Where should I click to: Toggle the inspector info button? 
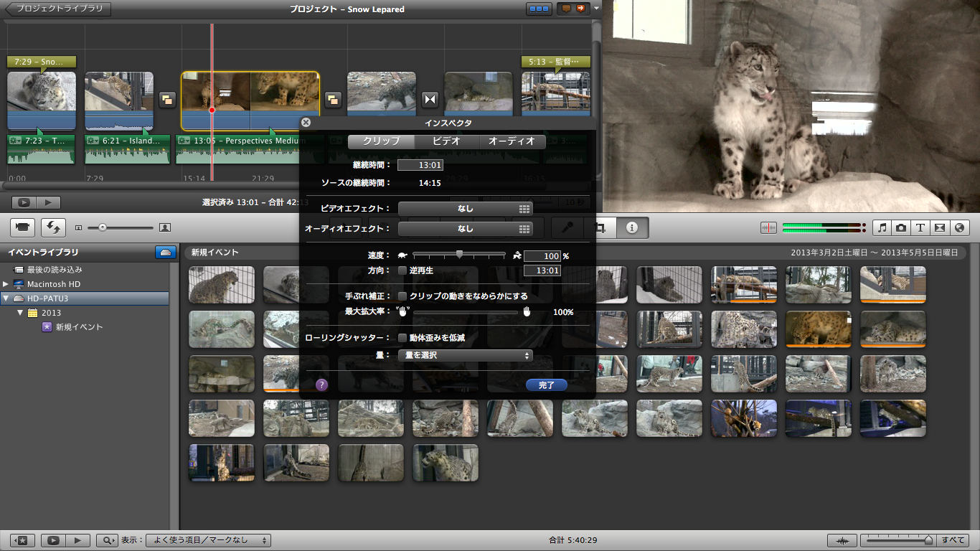point(632,227)
